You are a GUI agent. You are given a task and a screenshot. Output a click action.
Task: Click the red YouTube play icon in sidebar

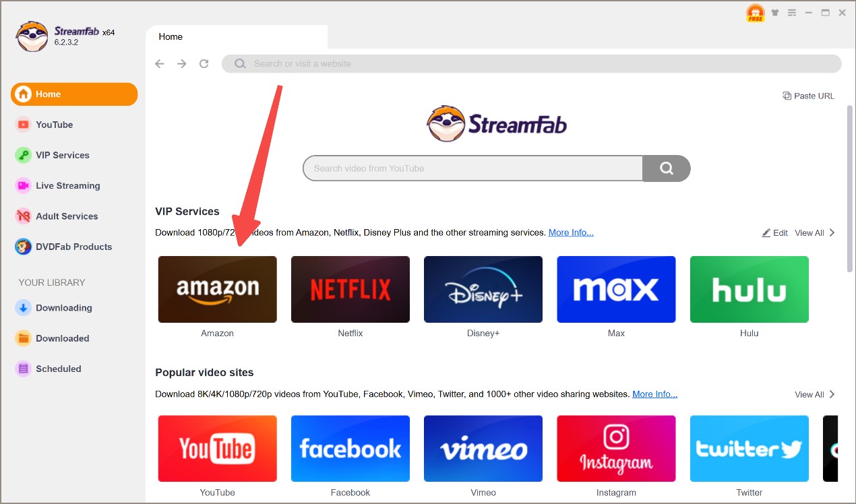tap(24, 125)
